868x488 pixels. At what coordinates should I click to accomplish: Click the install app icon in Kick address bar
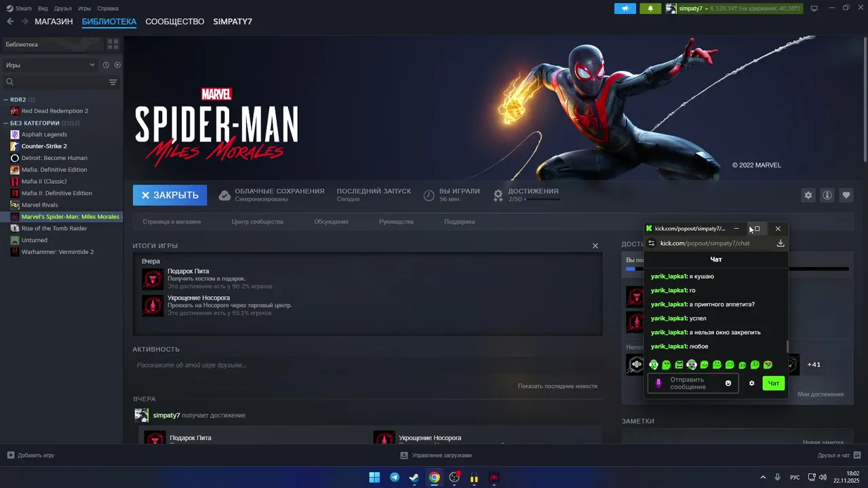[781, 243]
